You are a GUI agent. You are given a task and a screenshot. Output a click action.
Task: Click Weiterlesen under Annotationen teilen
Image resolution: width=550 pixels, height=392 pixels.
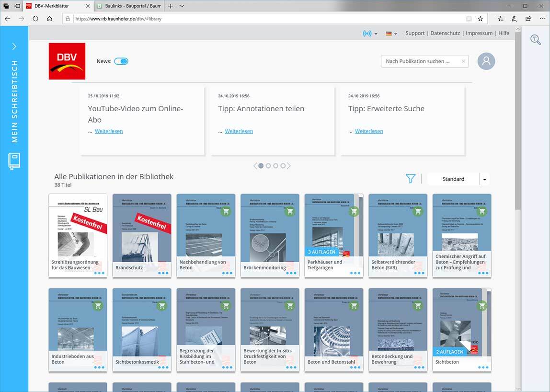click(x=239, y=131)
